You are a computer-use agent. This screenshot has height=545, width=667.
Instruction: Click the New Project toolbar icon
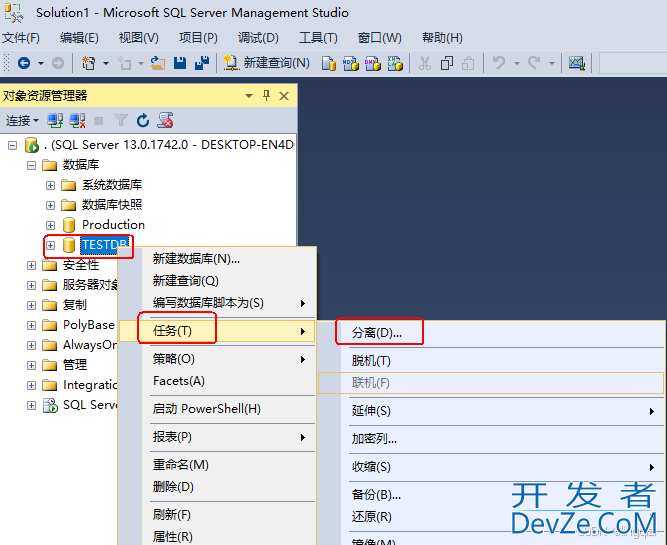click(88, 63)
